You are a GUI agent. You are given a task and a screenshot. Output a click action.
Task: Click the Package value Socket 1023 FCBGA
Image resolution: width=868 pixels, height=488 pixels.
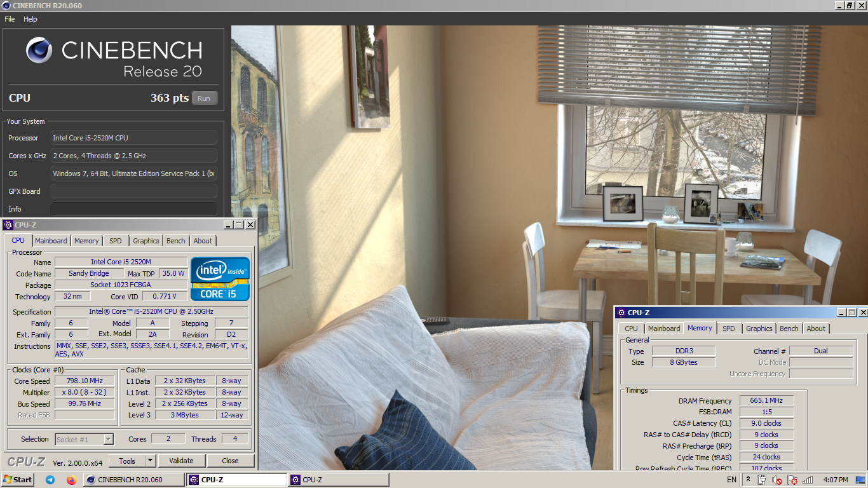pyautogui.click(x=121, y=285)
